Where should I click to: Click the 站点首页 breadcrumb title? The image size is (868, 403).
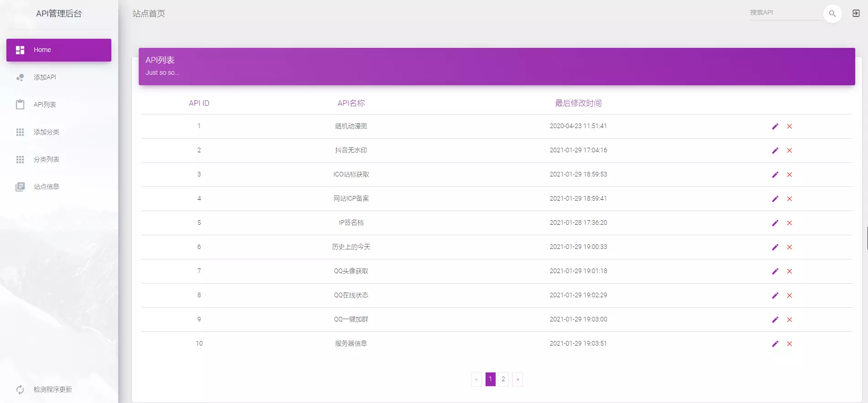pyautogui.click(x=149, y=14)
